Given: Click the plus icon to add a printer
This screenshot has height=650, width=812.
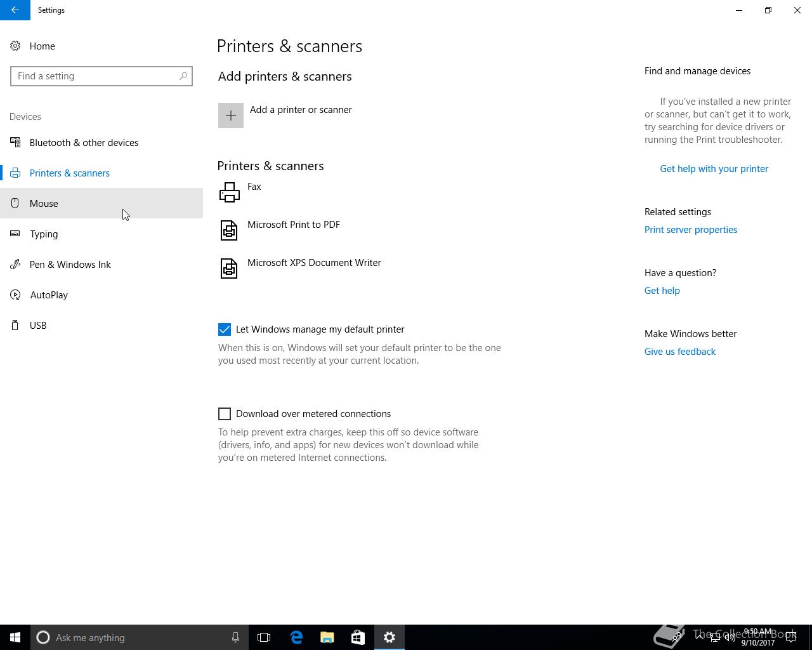Looking at the screenshot, I should click(x=231, y=116).
